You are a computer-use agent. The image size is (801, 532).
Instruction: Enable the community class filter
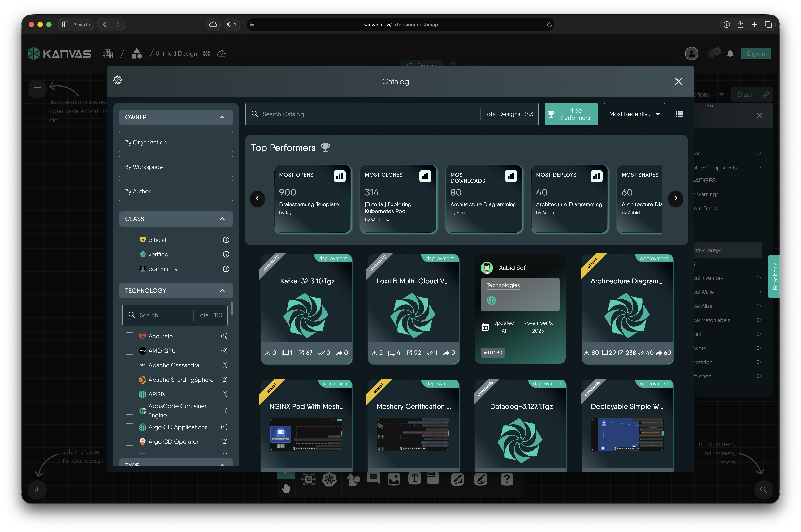pyautogui.click(x=129, y=269)
